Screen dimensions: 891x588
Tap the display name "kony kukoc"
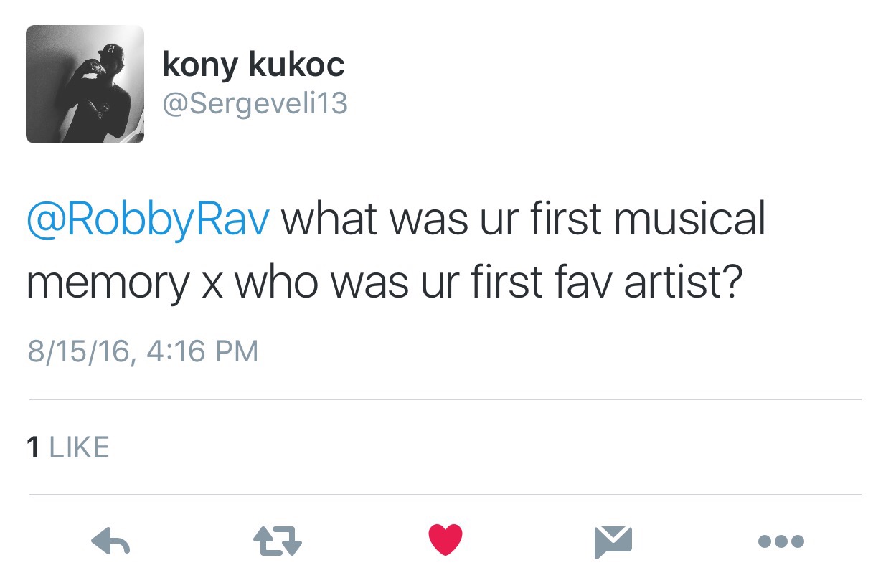pos(253,65)
